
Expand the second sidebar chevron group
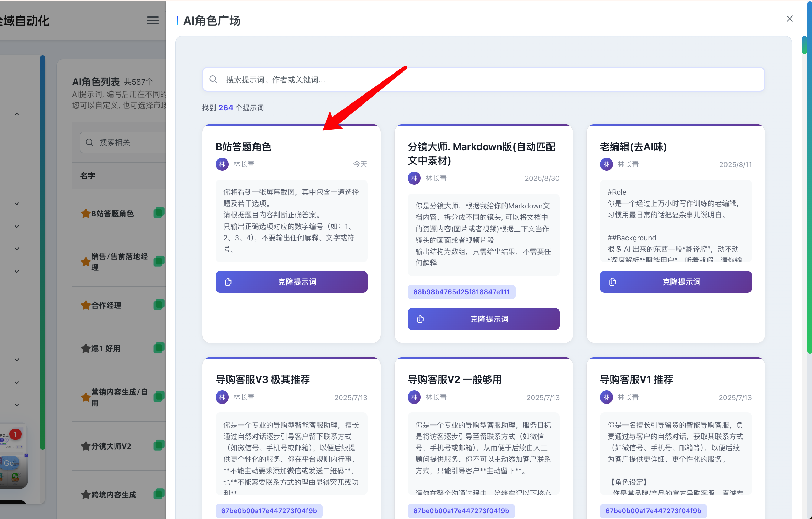17,204
